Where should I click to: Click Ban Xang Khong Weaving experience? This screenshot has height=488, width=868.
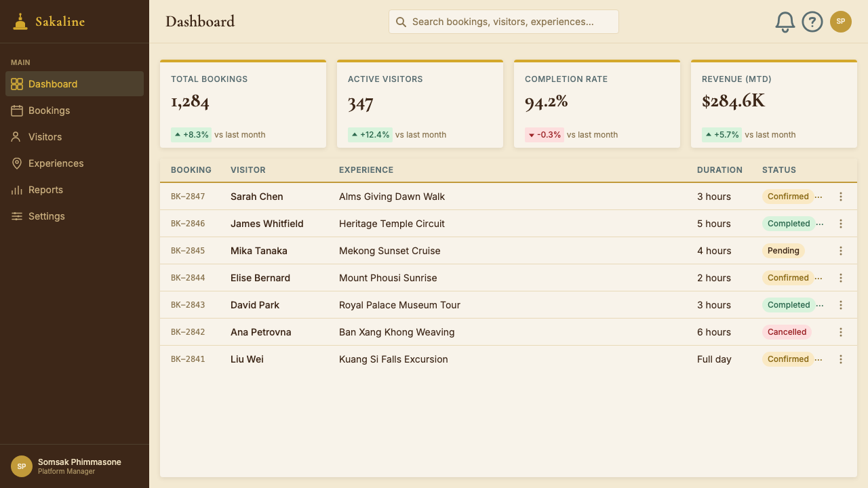[397, 332]
